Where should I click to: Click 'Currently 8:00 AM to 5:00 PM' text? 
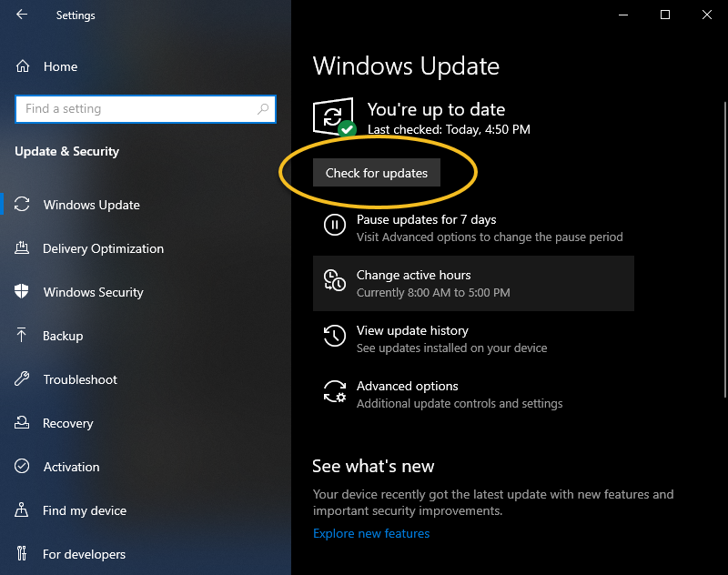433,292
